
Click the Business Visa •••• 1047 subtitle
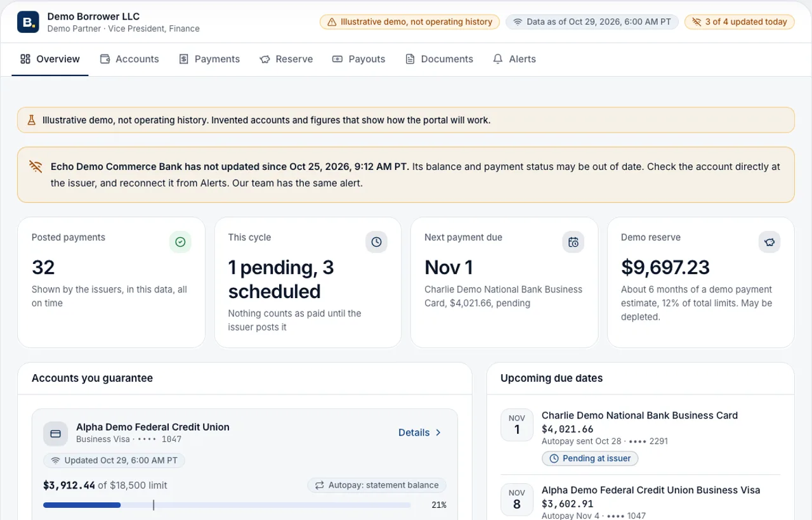click(x=129, y=439)
